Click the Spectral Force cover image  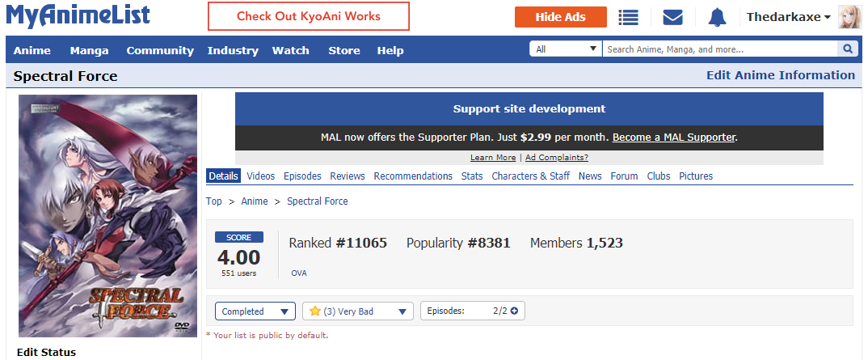tap(108, 214)
